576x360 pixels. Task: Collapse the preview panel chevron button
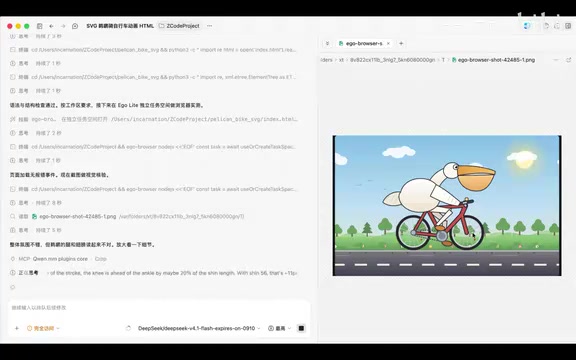[327, 43]
